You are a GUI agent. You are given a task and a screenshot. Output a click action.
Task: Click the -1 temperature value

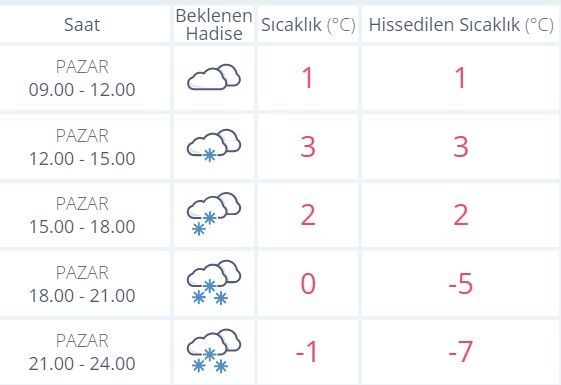tap(307, 352)
